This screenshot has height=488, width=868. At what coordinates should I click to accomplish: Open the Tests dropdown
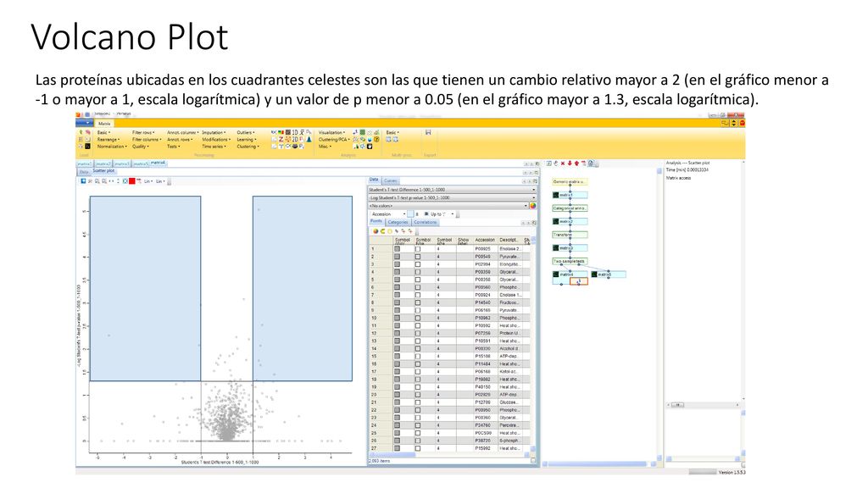point(173,147)
